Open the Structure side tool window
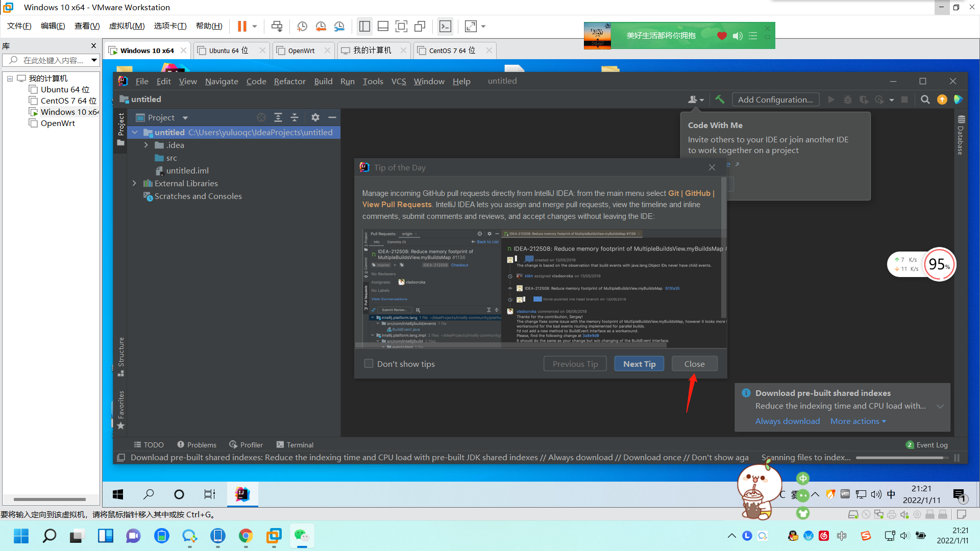Viewport: 980px width, 551px height. click(x=121, y=356)
